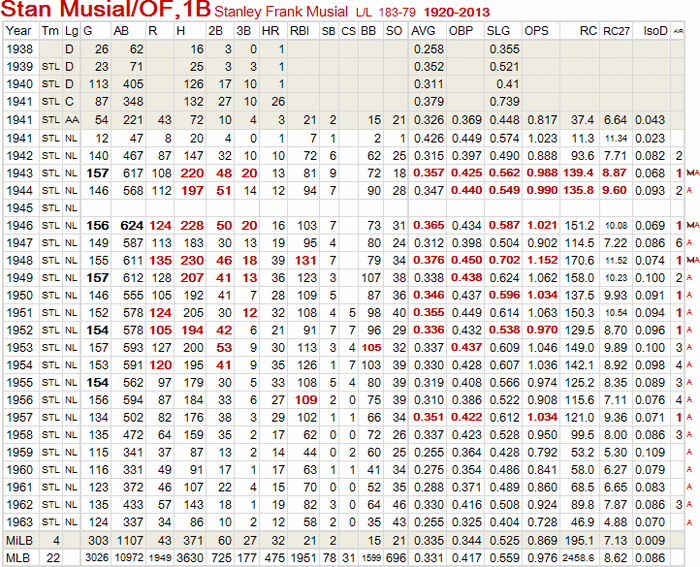
Task: Click the MLB career hits '3630'
Action: 189,558
